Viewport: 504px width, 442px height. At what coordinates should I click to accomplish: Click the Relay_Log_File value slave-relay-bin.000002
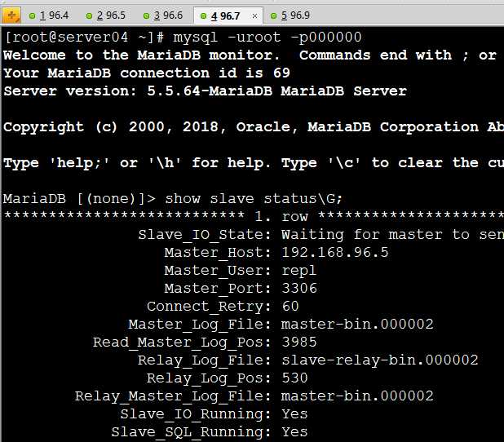coord(379,360)
